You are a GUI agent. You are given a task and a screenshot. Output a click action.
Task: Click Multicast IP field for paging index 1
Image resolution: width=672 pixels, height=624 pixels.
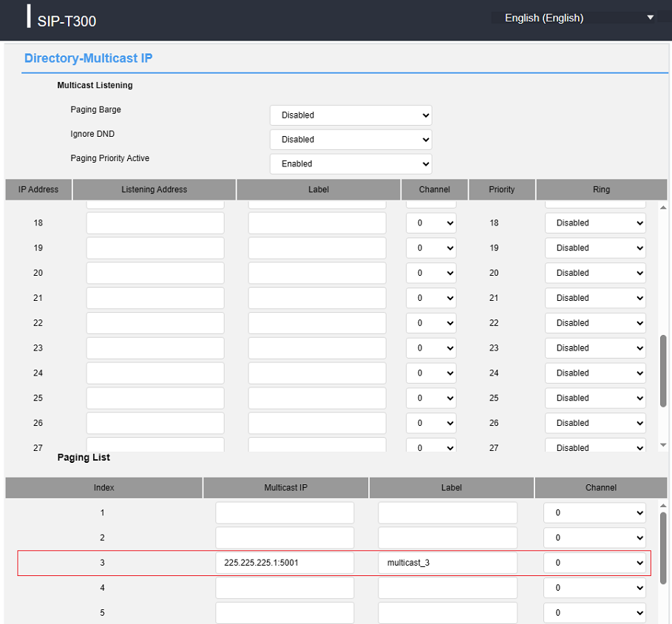(x=285, y=513)
